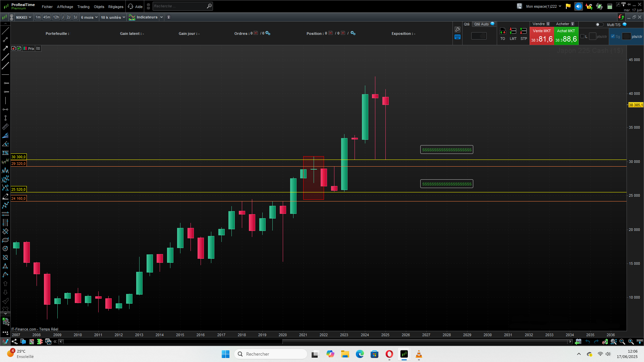This screenshot has height=362, width=644.
Task: Open the Trading menu
Action: pyautogui.click(x=83, y=7)
